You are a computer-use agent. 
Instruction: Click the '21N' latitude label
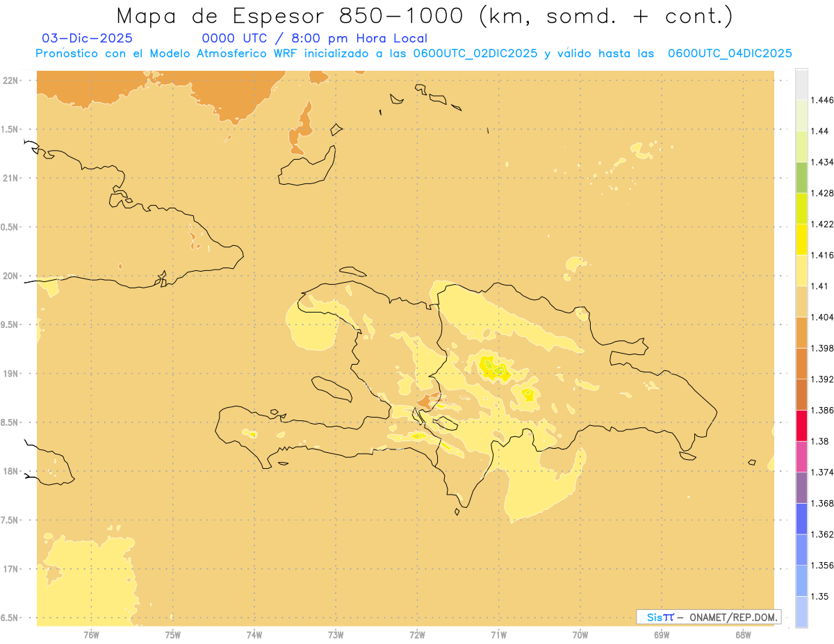pos(10,178)
